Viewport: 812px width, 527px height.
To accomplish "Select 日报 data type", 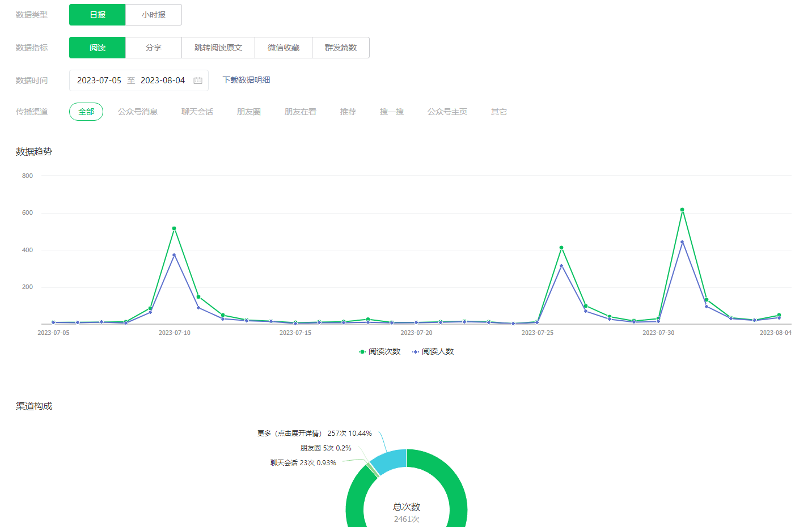I will click(98, 15).
